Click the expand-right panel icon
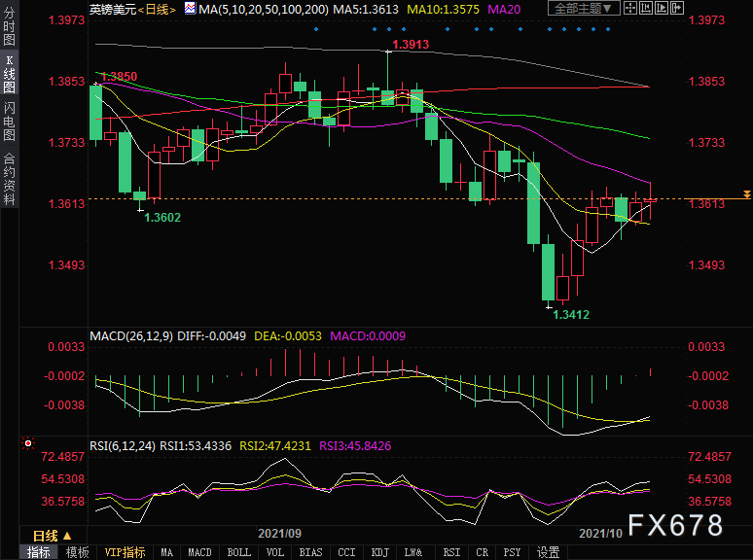This screenshot has width=753, height=560. (x=677, y=8)
